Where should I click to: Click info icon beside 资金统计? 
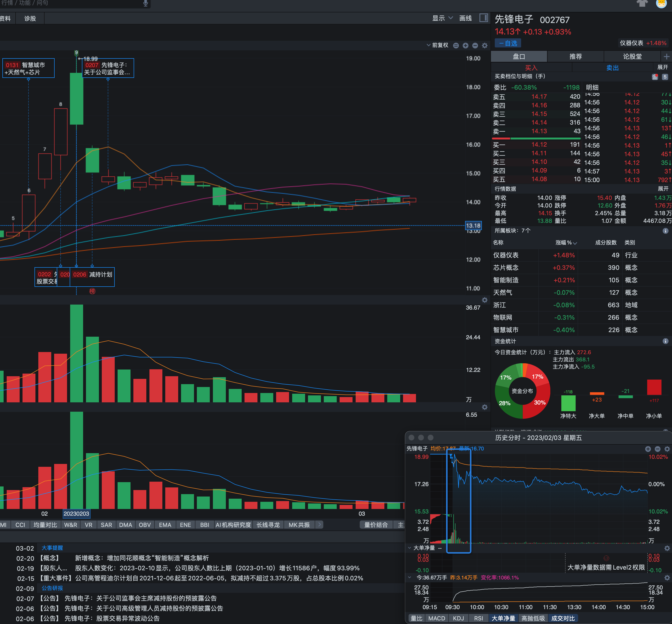coord(665,341)
